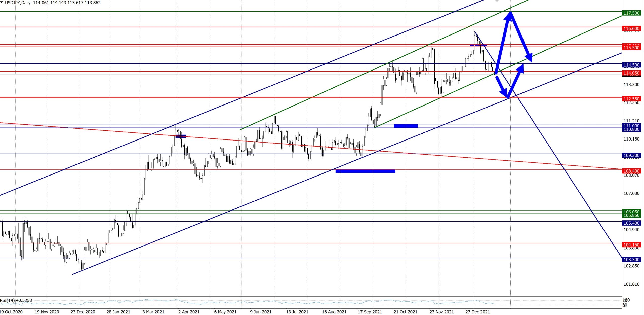Click the 23 Dec 2020 date label
The width and height of the screenshot is (644, 315).
[x=83, y=312]
